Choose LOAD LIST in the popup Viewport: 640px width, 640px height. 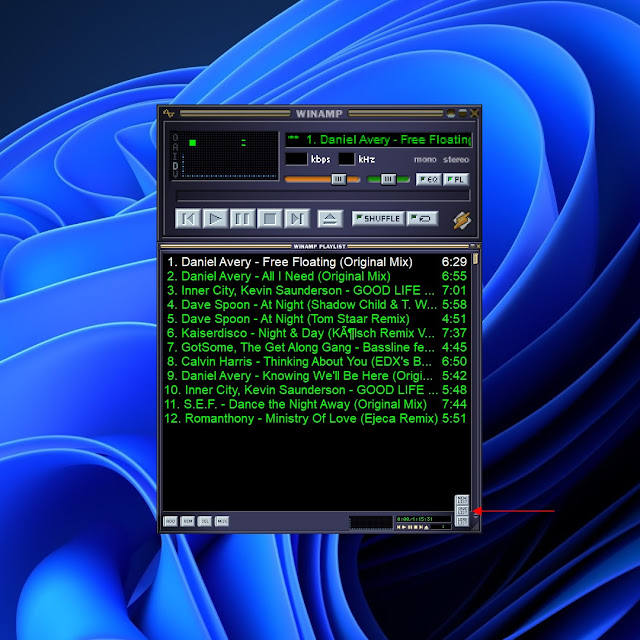coord(462,521)
